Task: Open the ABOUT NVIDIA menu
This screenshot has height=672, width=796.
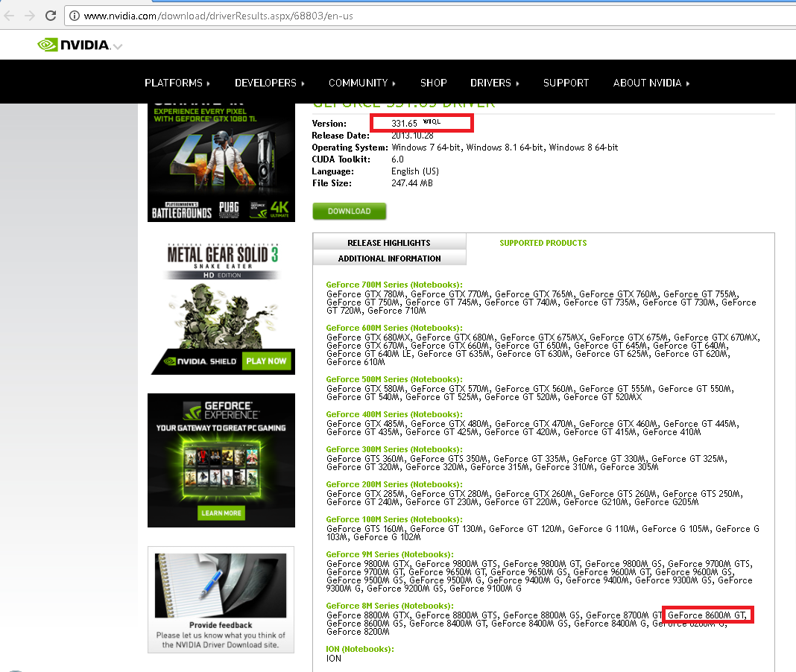Action: (x=651, y=83)
